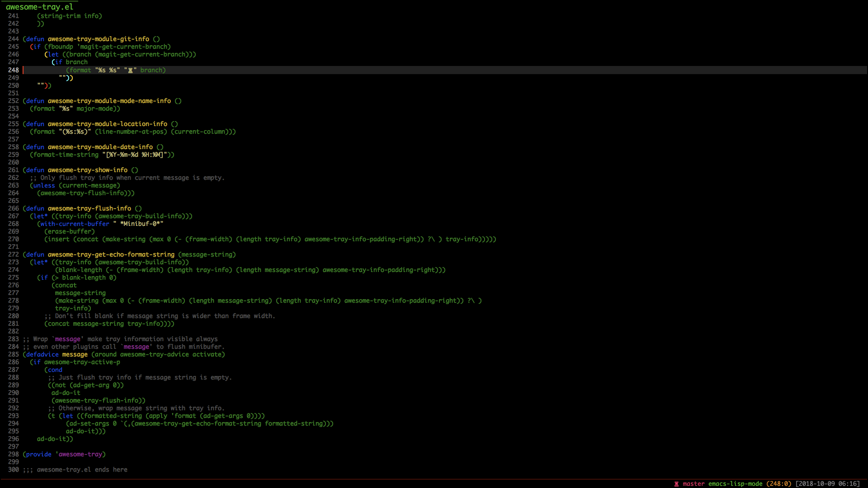Click the awesome-tray-module-git-info function name

[98, 39]
